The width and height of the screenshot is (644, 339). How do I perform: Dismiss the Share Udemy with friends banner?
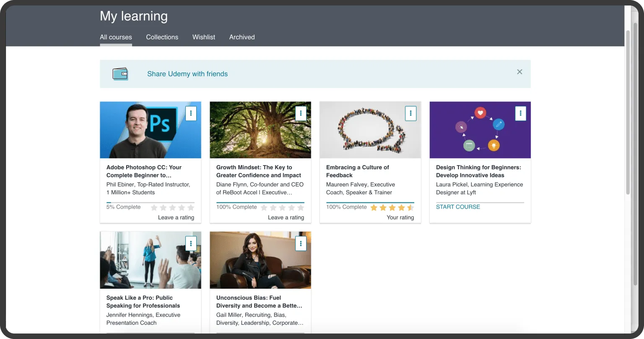(x=519, y=72)
